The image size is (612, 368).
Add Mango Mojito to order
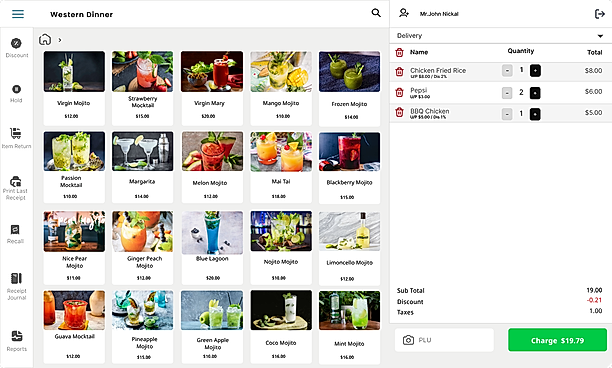[x=281, y=88]
